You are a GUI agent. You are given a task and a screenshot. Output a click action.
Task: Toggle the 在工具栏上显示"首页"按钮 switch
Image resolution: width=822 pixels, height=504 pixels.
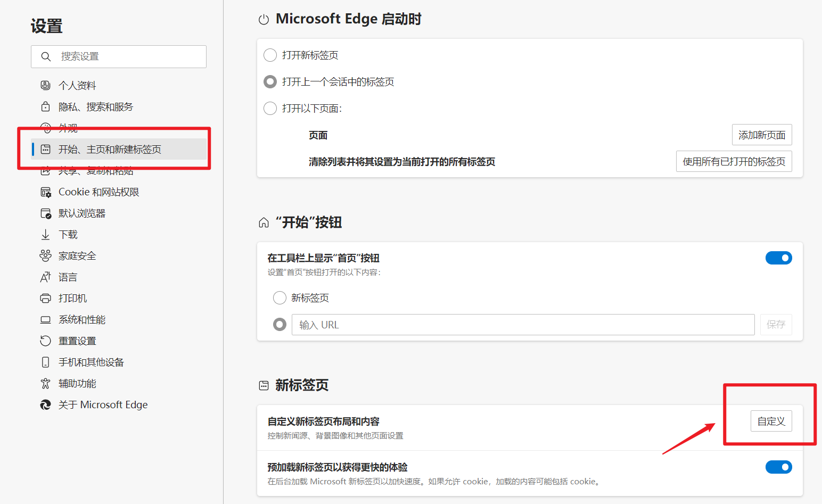779,258
